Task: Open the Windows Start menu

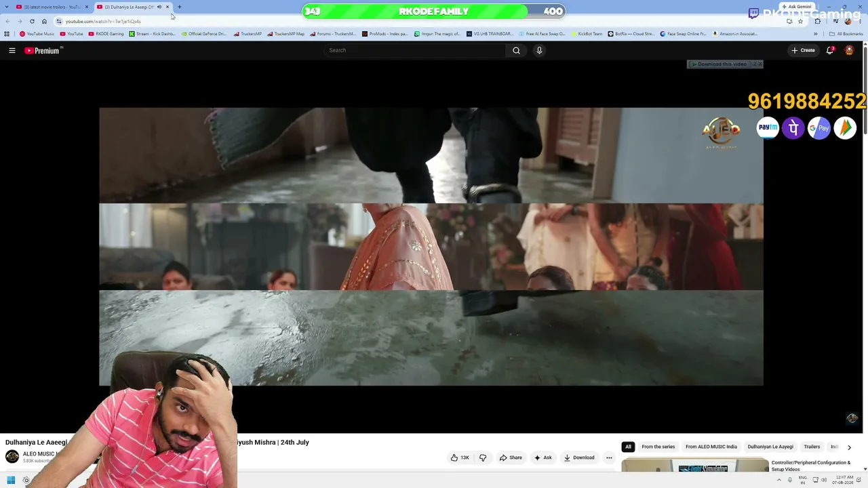Action: click(11, 481)
